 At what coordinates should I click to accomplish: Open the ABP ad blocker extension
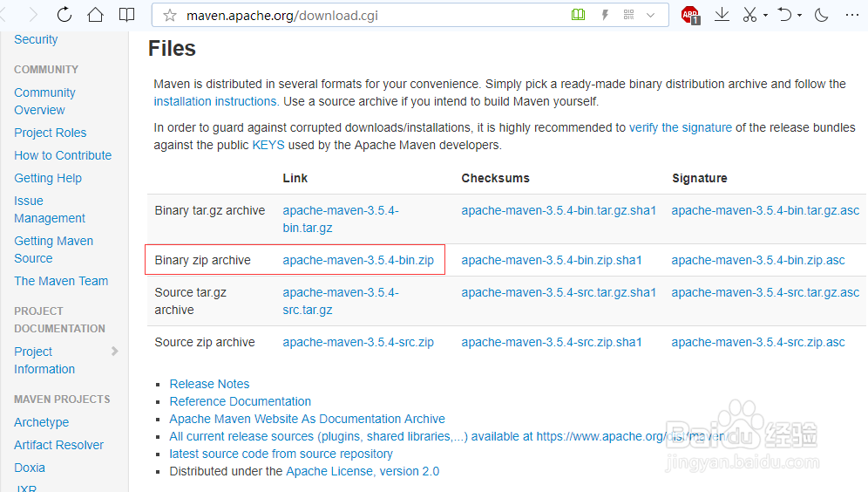pos(691,16)
